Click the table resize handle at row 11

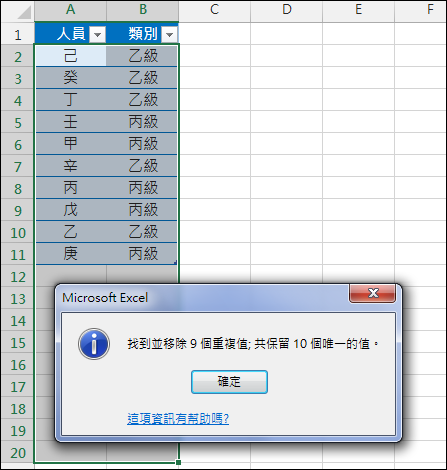(x=175, y=263)
